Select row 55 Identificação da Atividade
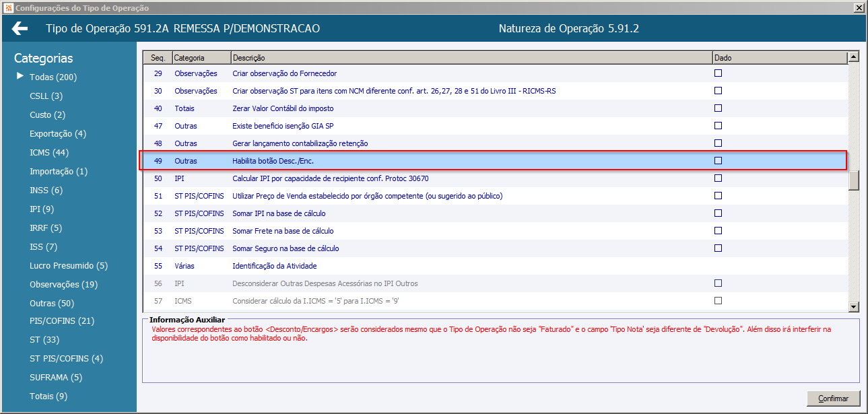This screenshot has width=868, height=414. click(495, 265)
